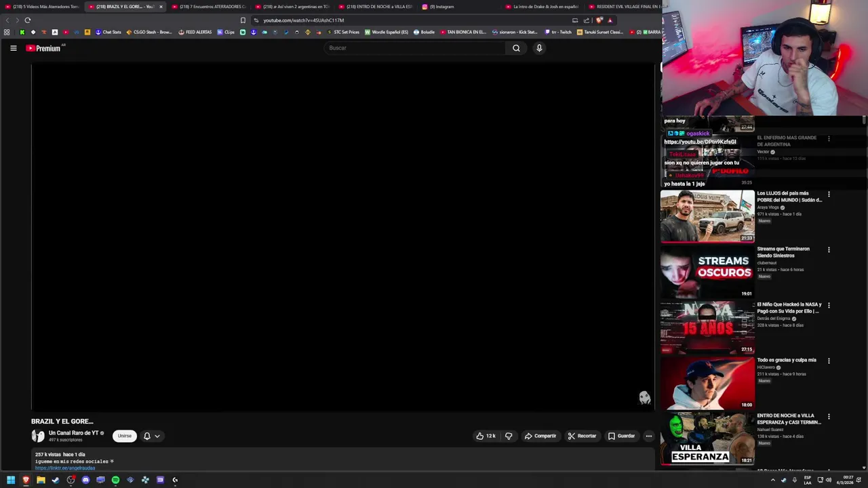Screen dimensions: 868x488
Task: Like the video with thumbs-up button
Action: [486, 436]
